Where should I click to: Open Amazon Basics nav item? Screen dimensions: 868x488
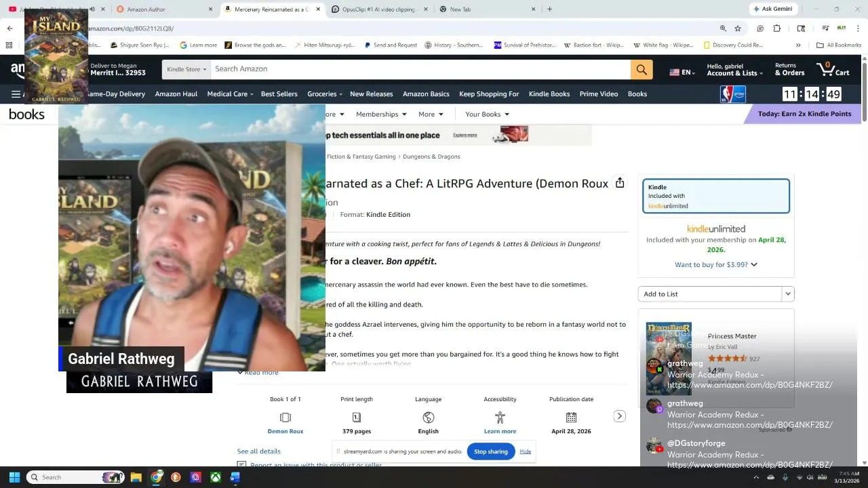tap(426, 94)
